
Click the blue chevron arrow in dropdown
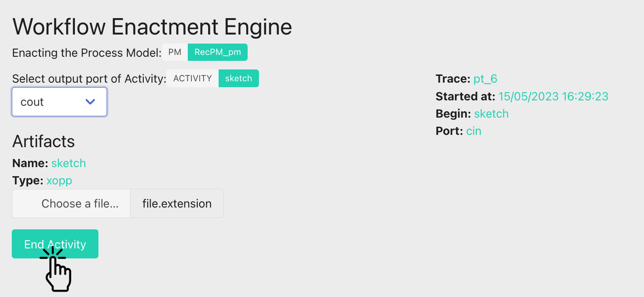coord(90,102)
